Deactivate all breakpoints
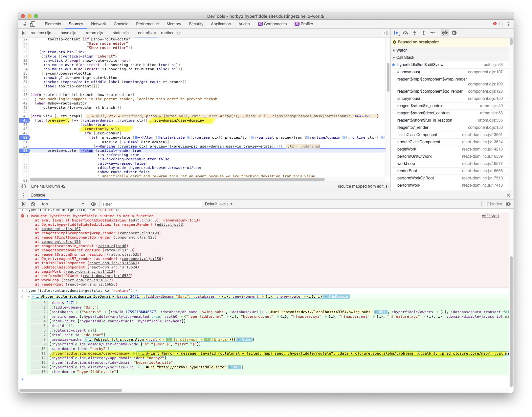This screenshot has height=417, width=532. pyautogui.click(x=445, y=33)
